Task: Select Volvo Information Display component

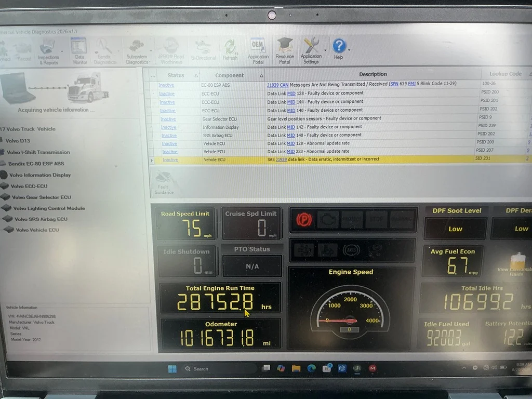Action: (x=39, y=175)
